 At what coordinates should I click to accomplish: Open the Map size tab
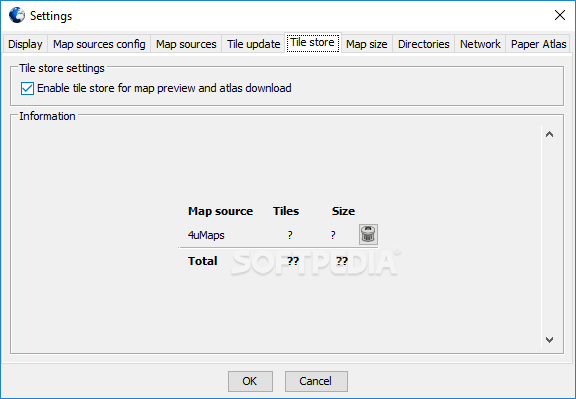(x=367, y=44)
